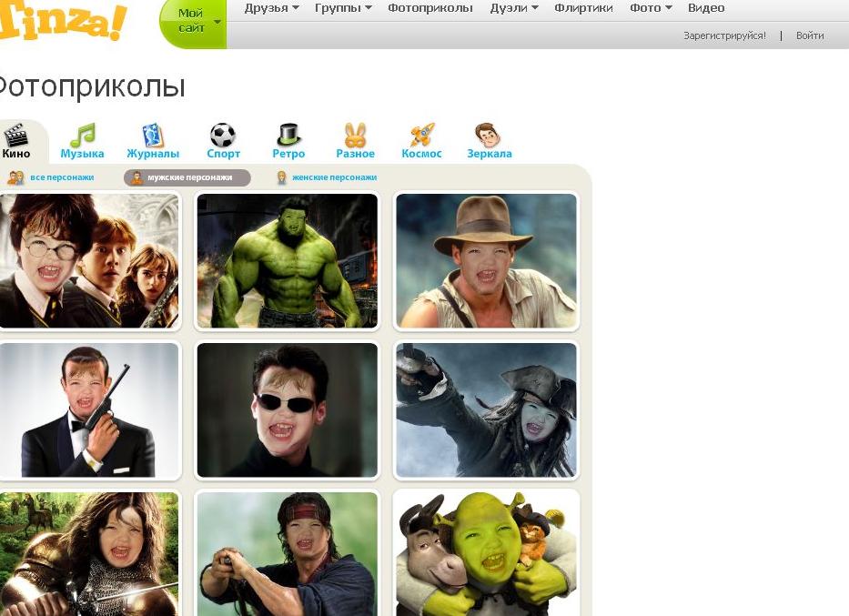The image size is (849, 616).
Task: Expand the Мой сайт dropdown arrow
Action: pos(217,22)
